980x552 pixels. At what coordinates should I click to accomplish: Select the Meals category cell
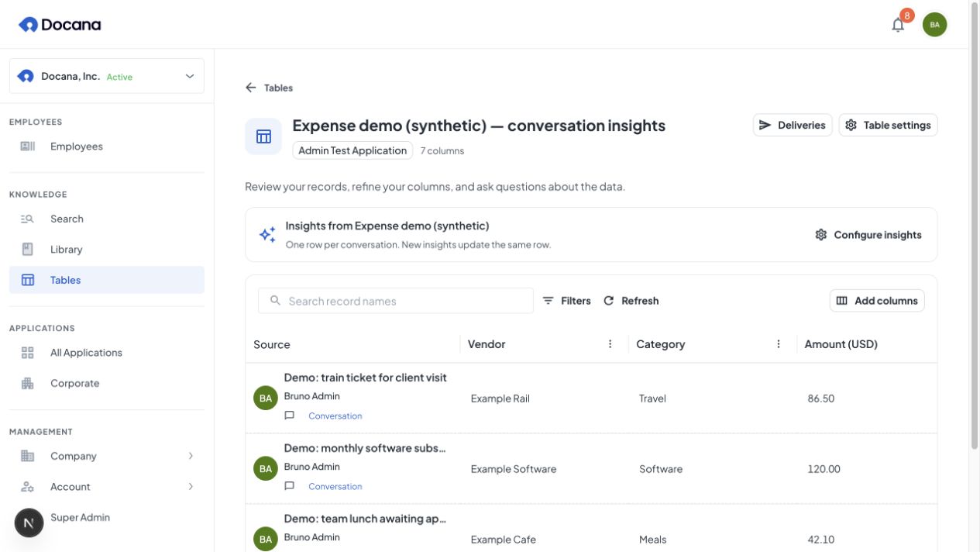click(652, 540)
